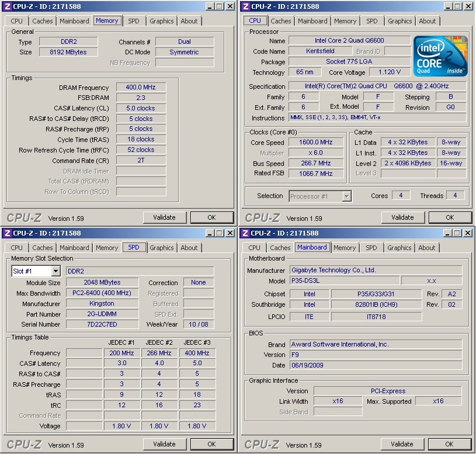Minimize the Mainboard tab CPU-Z window
This screenshot has height=454, width=476.
click(x=447, y=233)
